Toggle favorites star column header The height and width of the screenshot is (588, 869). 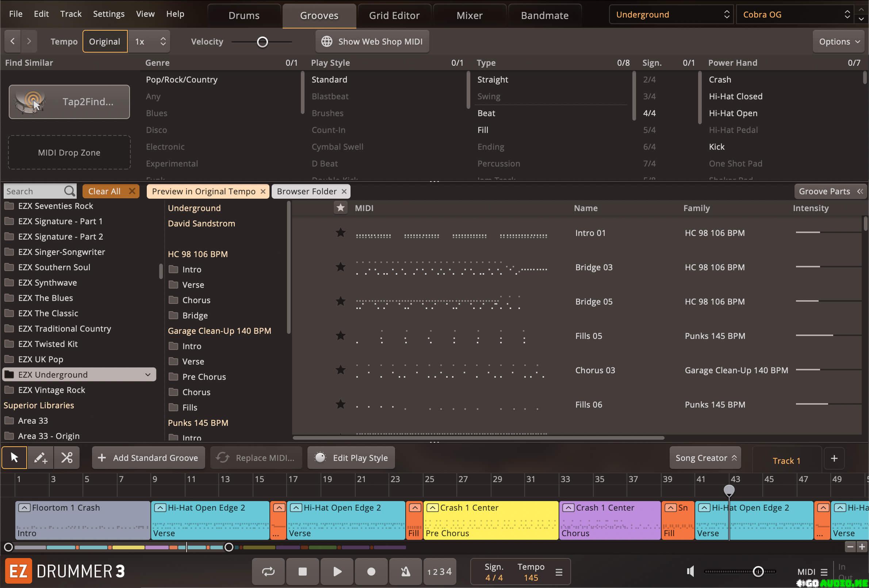pyautogui.click(x=340, y=208)
